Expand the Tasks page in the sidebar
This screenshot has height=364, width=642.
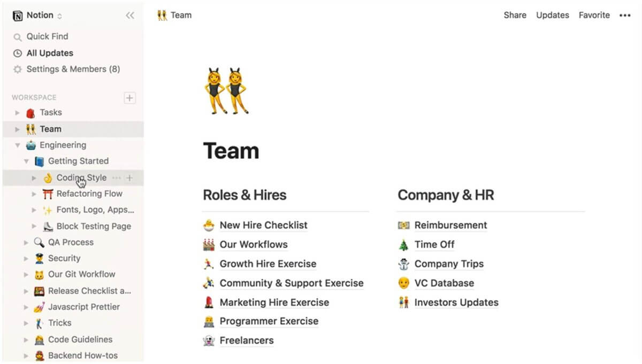pyautogui.click(x=18, y=113)
